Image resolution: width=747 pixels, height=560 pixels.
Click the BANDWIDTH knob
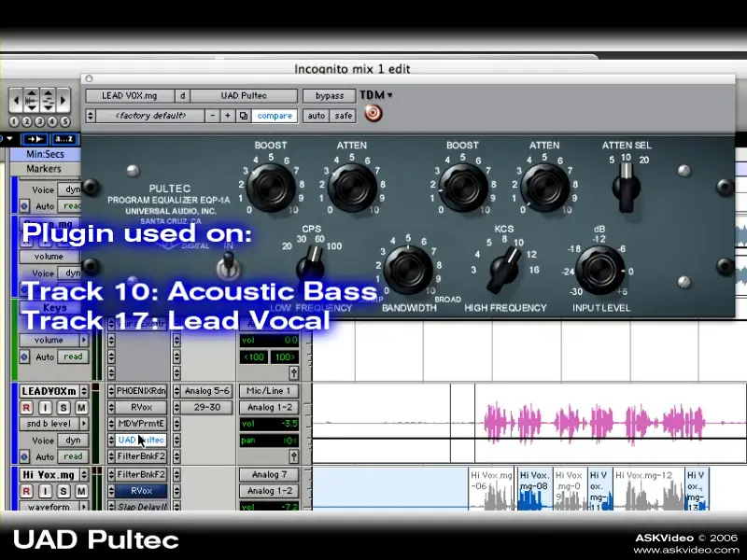tap(408, 270)
